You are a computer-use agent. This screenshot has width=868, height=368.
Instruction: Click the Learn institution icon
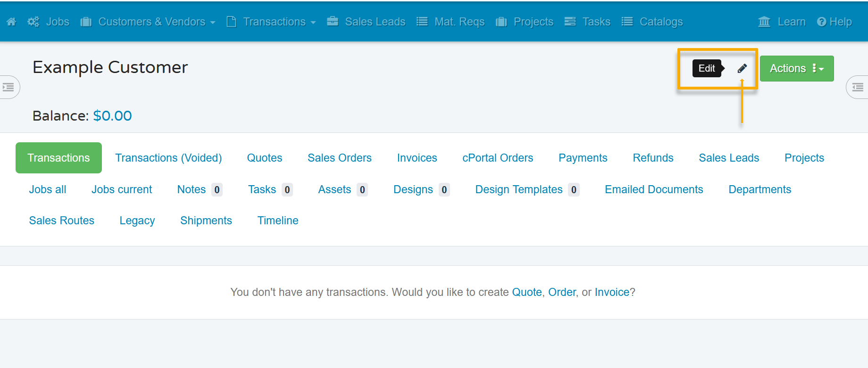pyautogui.click(x=764, y=22)
